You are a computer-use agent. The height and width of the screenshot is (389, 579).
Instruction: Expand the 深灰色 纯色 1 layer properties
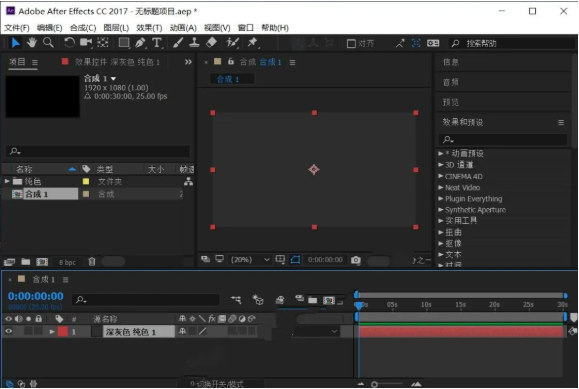coord(52,331)
